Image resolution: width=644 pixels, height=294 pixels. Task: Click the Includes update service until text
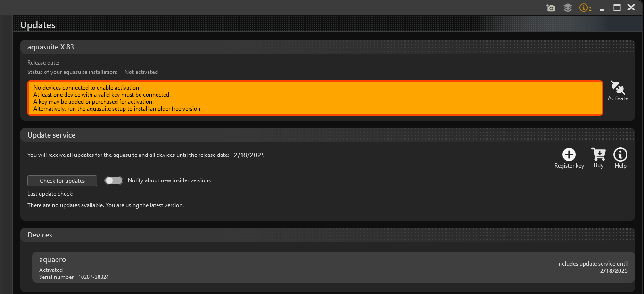(592, 264)
